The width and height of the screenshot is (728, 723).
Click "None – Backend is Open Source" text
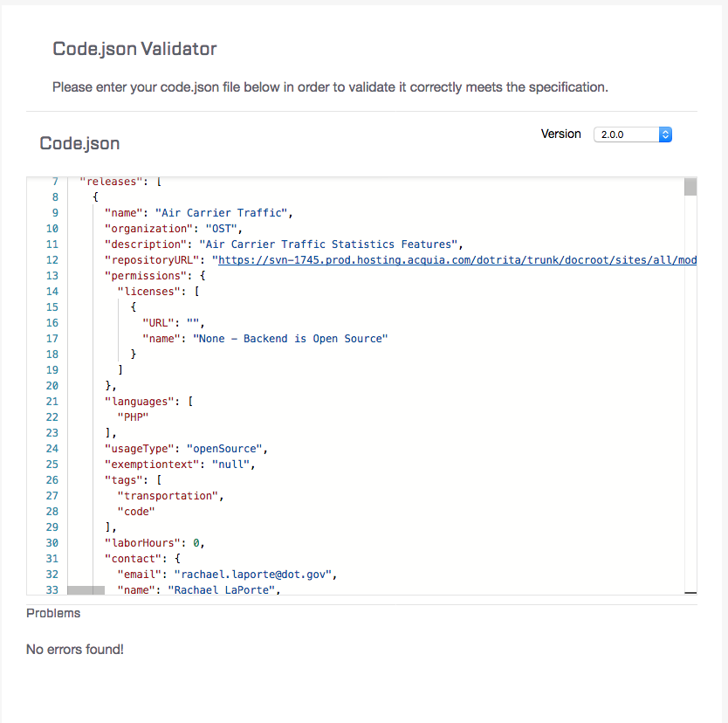tap(290, 339)
